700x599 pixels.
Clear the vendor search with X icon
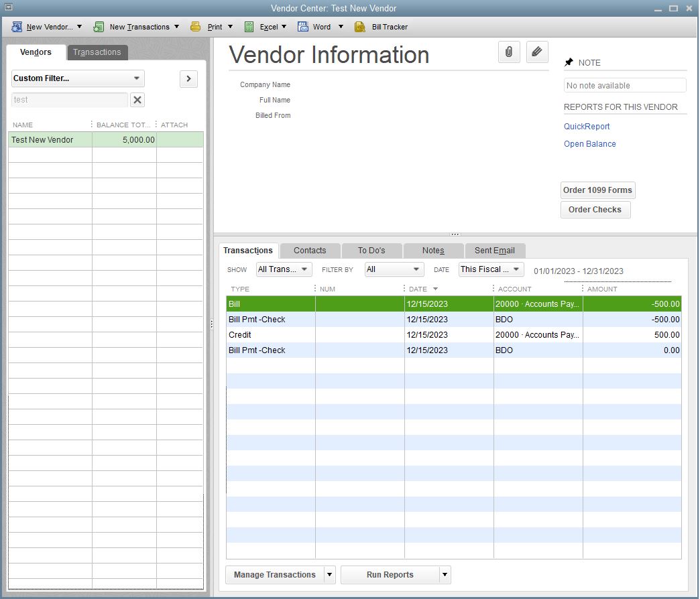[x=137, y=100]
